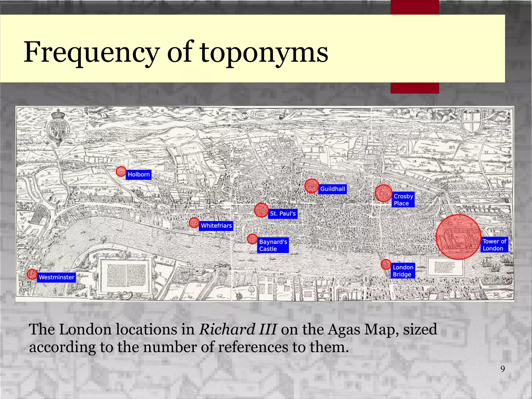This screenshot has width=532, height=399.
Task: Select the St. Paul's label
Action: pos(283,214)
